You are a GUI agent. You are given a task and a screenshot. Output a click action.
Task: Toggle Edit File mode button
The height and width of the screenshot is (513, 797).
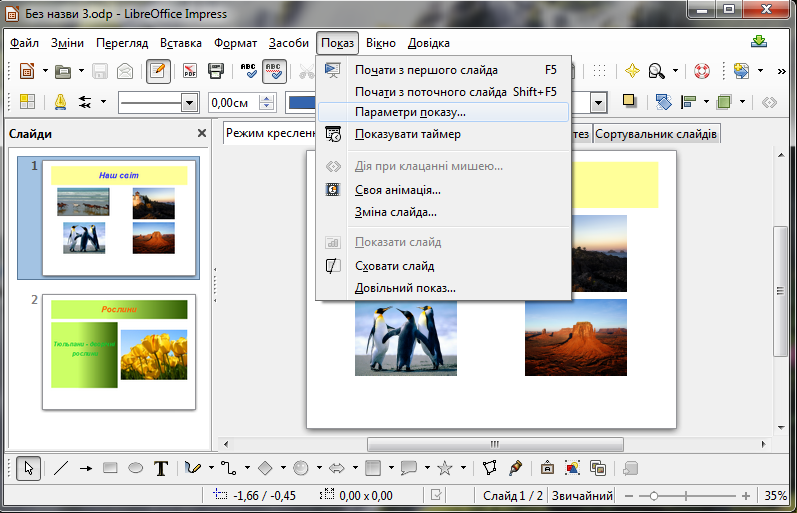coord(158,71)
